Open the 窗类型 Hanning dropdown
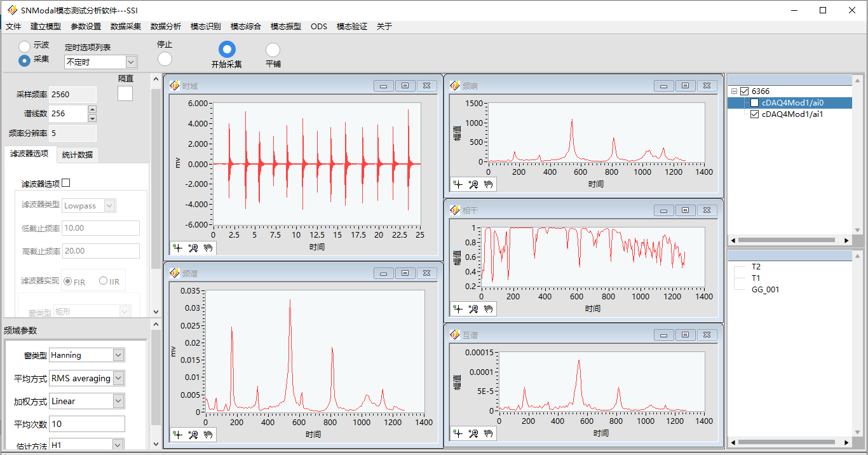The width and height of the screenshot is (868, 455). coord(86,355)
